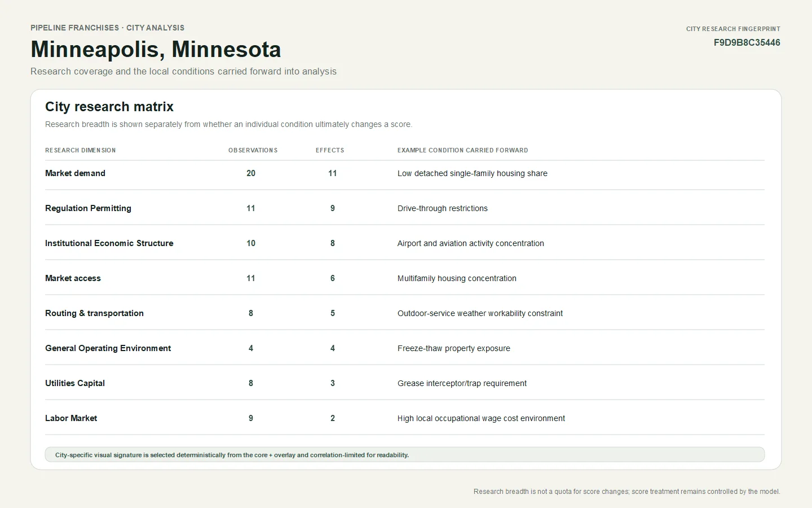The width and height of the screenshot is (812, 508).
Task: Select the 'Freeze-thaw property exposure' condition
Action: pos(454,348)
